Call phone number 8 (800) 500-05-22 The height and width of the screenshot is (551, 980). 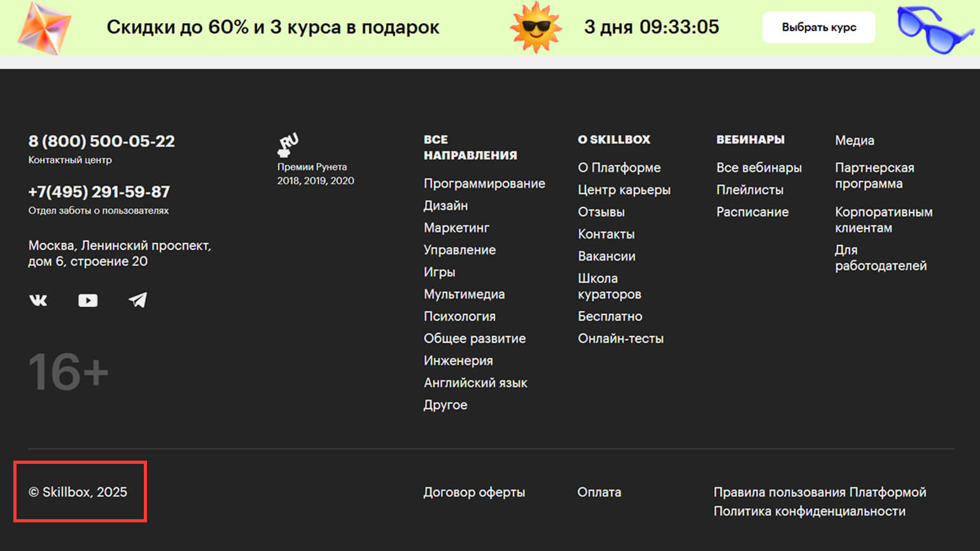102,141
